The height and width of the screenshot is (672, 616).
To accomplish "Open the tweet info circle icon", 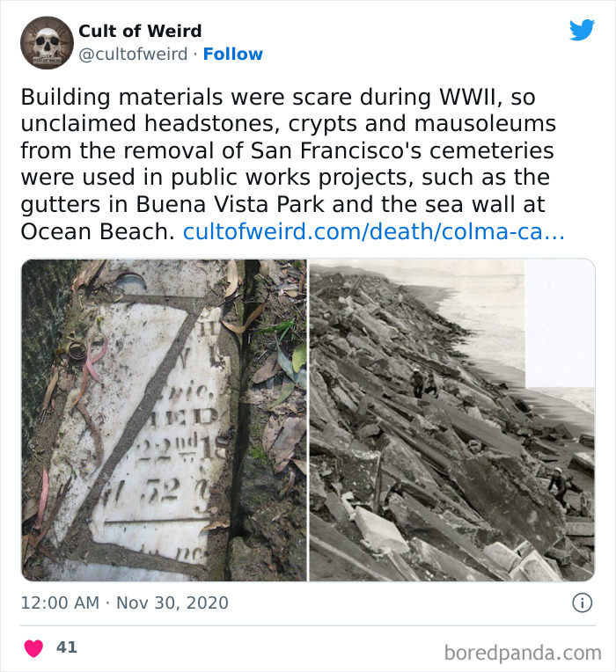I will 583,603.
